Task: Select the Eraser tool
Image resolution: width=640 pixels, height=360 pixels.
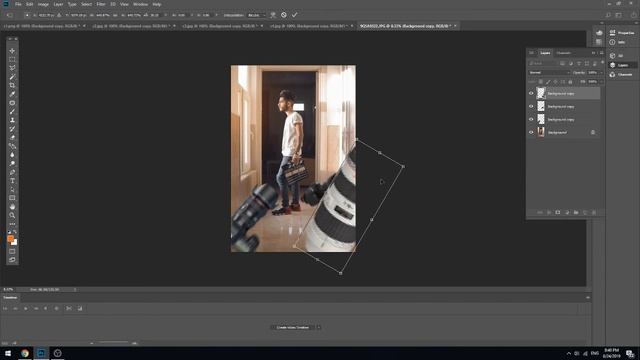Action: click(x=12, y=137)
